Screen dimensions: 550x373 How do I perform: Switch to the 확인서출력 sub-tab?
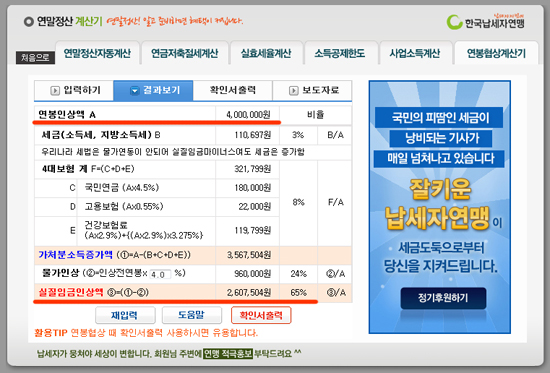[233, 90]
